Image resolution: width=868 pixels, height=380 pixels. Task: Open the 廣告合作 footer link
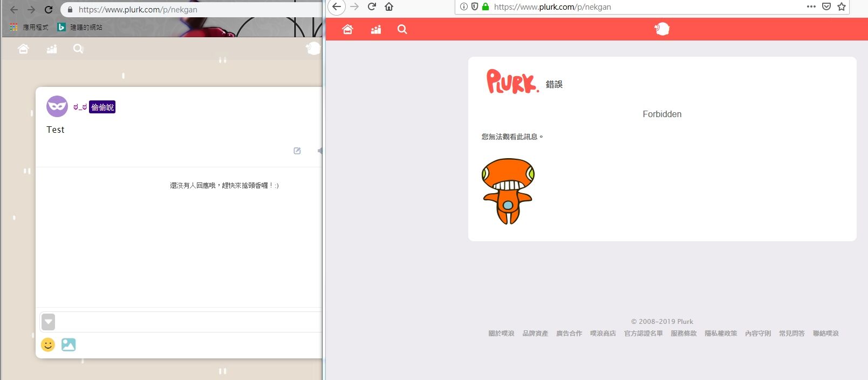(569, 334)
